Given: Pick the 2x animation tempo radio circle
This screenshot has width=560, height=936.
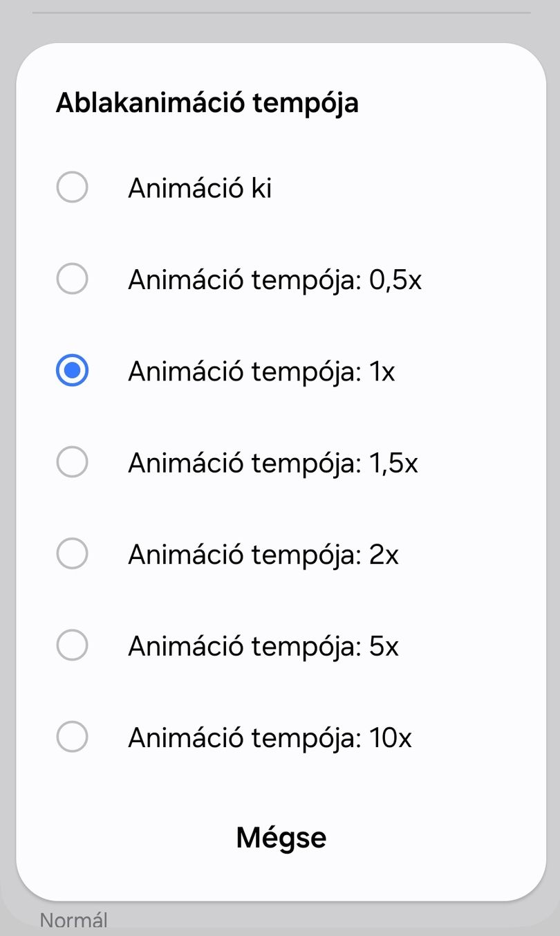Looking at the screenshot, I should (x=72, y=553).
